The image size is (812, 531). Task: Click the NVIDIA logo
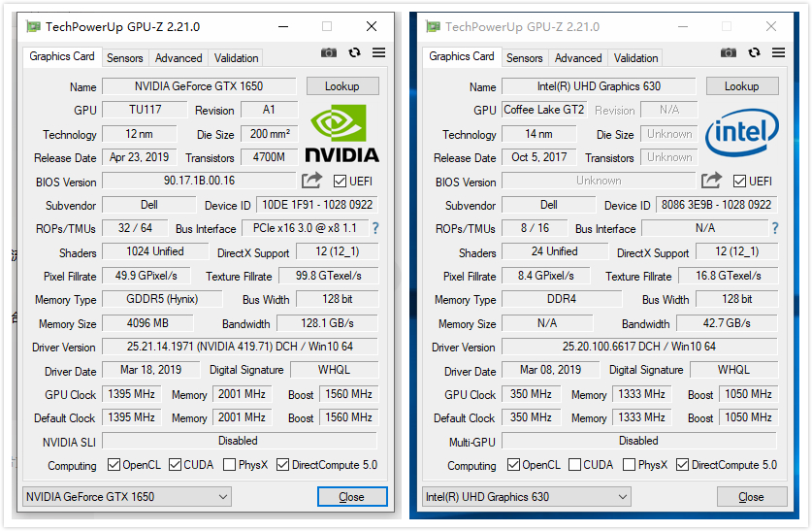coord(341,134)
